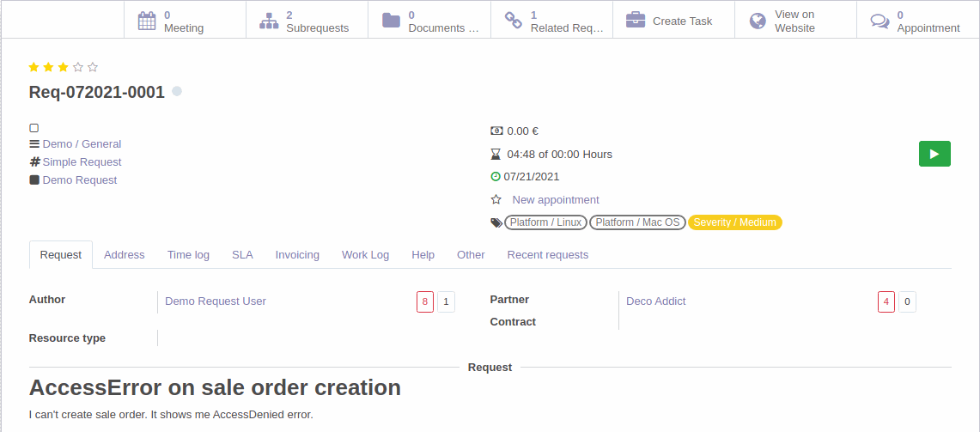Switch to the Address tab

(125, 255)
